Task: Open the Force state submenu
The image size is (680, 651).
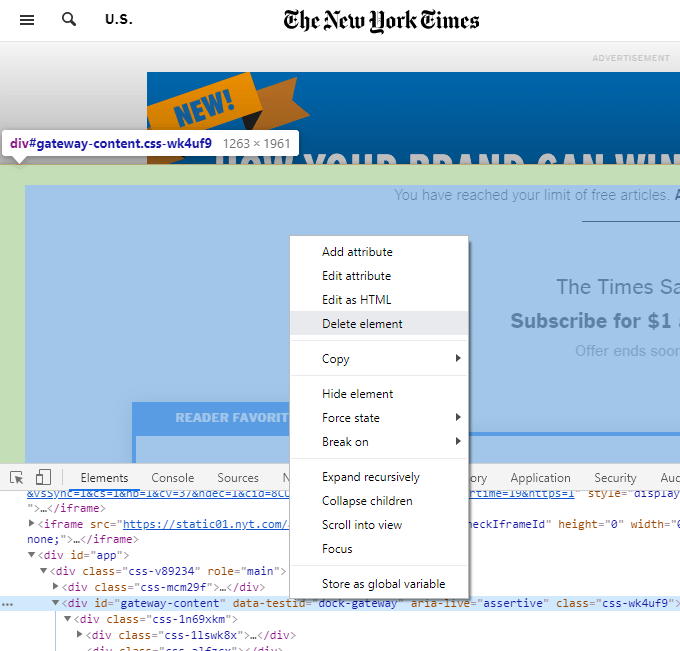Action: coord(378,418)
